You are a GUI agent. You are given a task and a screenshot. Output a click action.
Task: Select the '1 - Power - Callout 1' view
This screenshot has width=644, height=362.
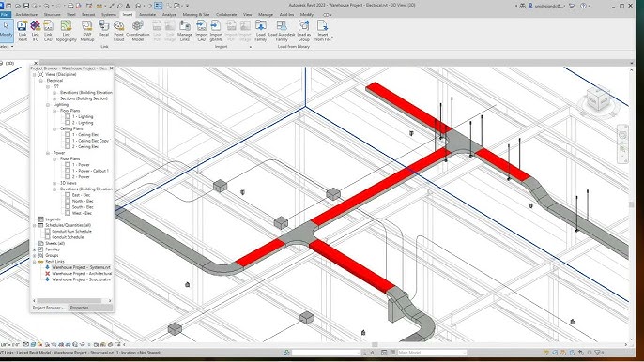pos(90,171)
